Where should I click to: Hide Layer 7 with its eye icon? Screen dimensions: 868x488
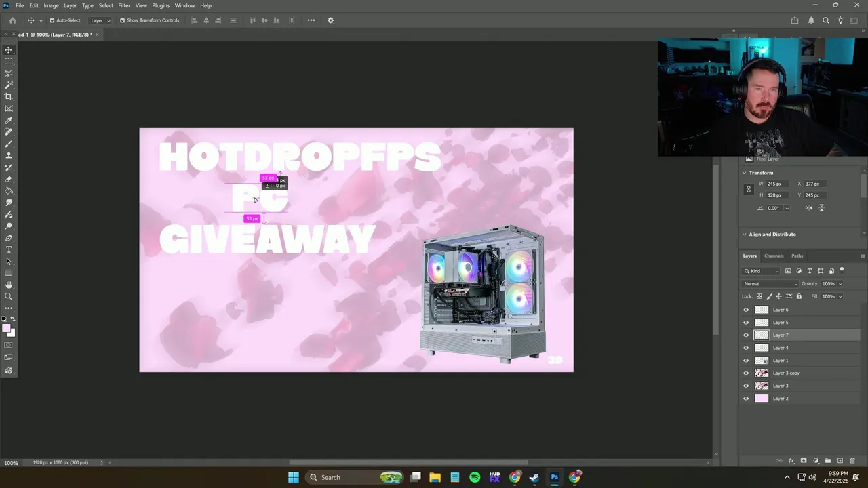pos(746,335)
